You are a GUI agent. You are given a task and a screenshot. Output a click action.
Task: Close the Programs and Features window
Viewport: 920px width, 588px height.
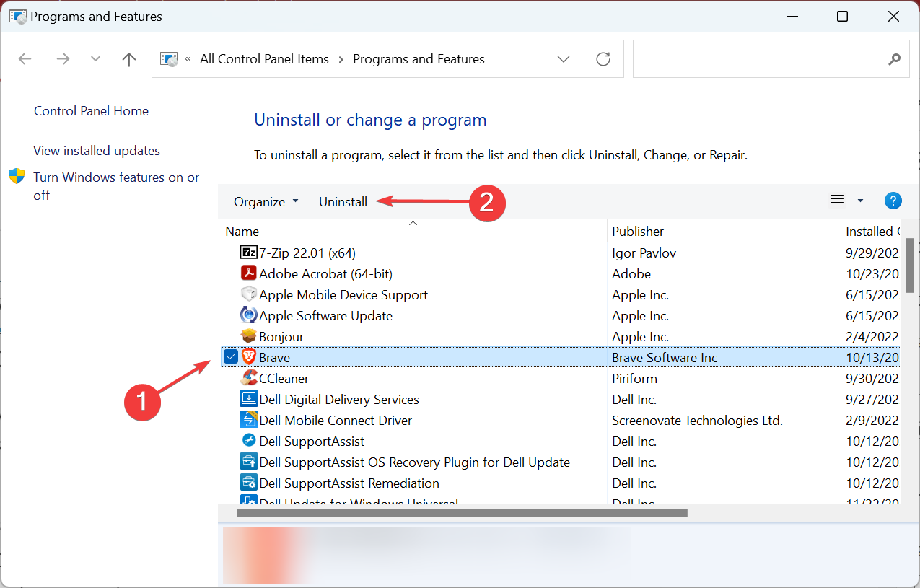coord(892,17)
